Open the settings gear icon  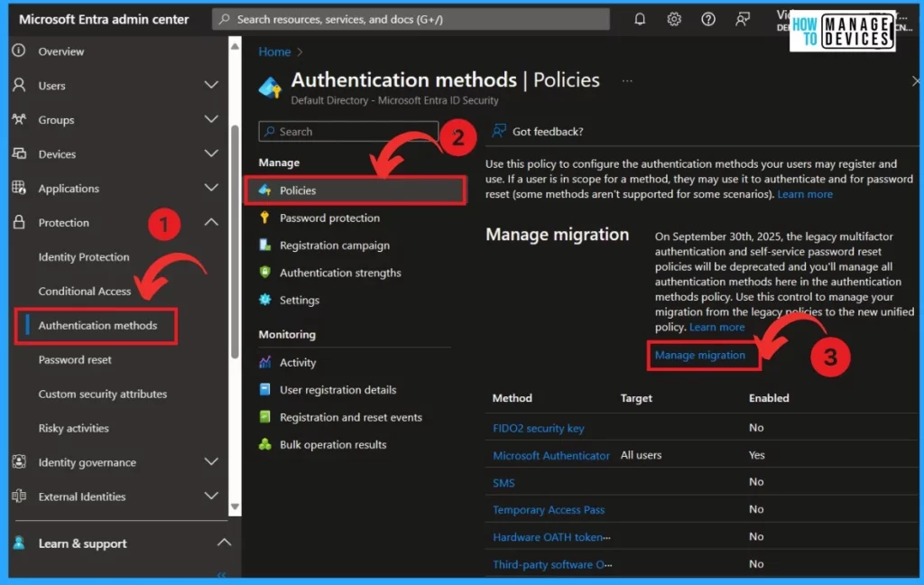[x=673, y=20]
